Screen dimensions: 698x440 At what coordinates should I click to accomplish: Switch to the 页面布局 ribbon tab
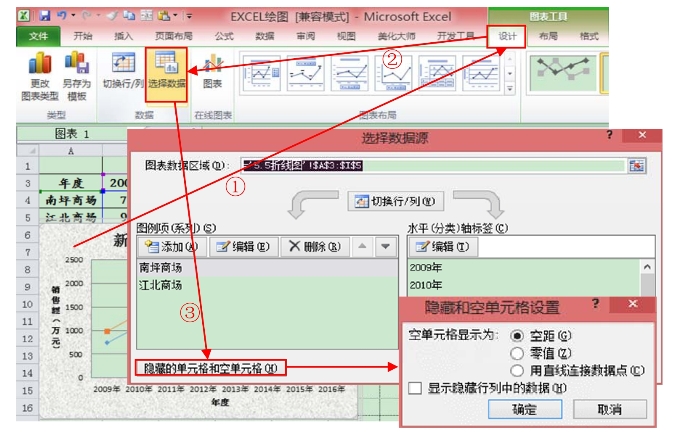pyautogui.click(x=174, y=36)
